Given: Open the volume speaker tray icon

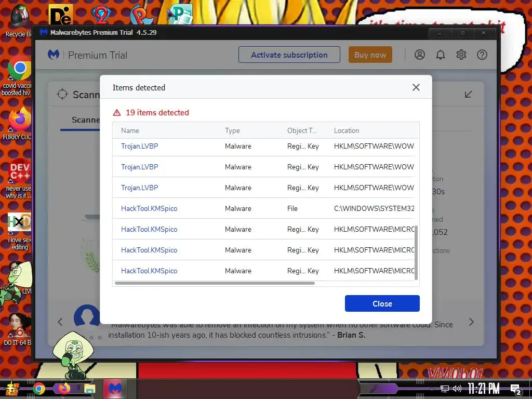Looking at the screenshot, I should (457, 389).
